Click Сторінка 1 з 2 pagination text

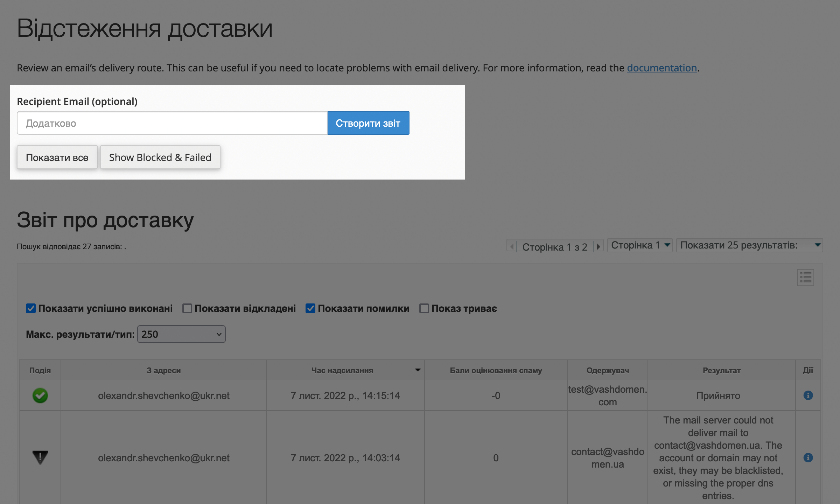(555, 247)
